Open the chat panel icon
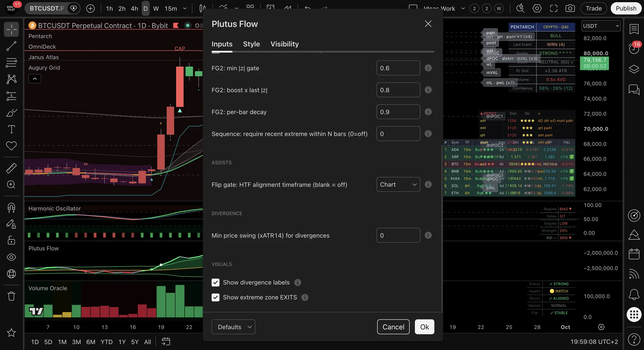 [x=634, y=89]
